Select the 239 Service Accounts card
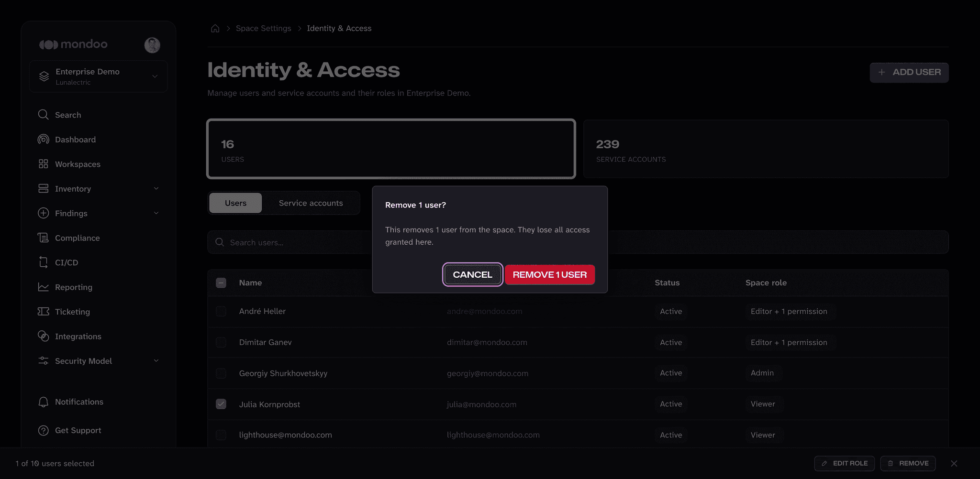The height and width of the screenshot is (479, 980). coord(766,149)
